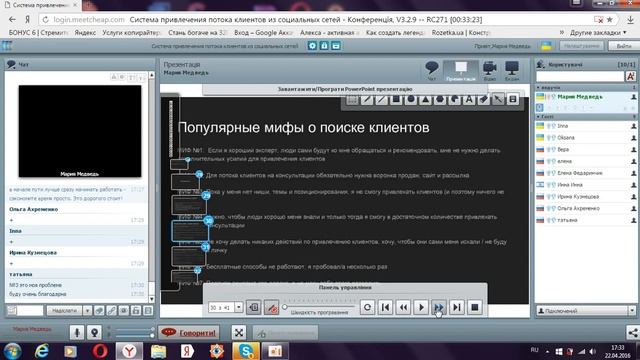Screen dimensions: 640x360
Task: Play the presentation
Action: coord(421,307)
